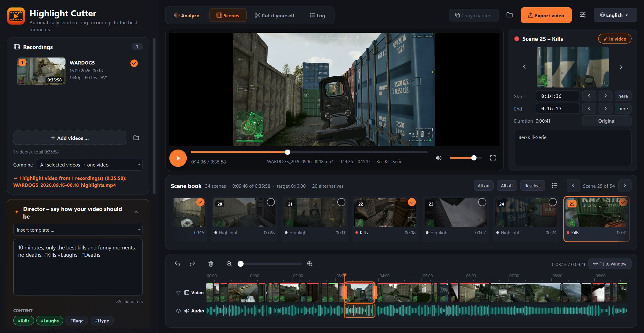Viewport: 644px width, 333px height.
Task: Shift Start time earlier
Action: coord(589,96)
